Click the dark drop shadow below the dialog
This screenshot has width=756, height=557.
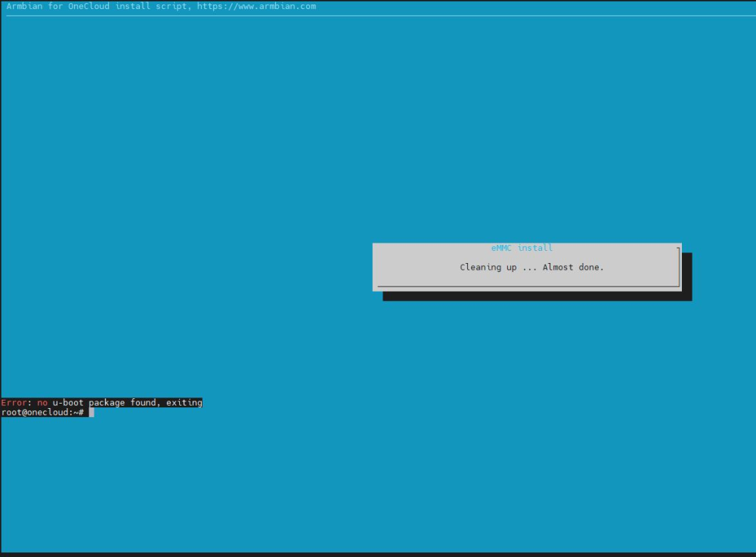tap(537, 296)
